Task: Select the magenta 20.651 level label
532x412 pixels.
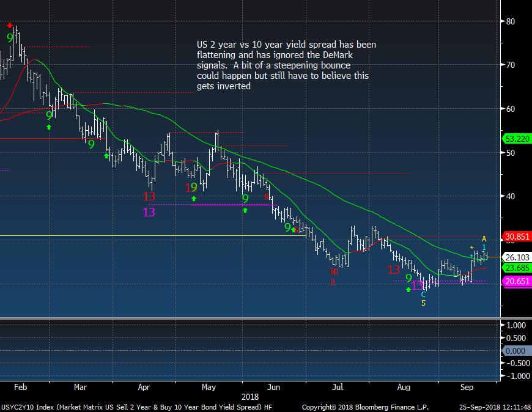Action: click(x=515, y=281)
